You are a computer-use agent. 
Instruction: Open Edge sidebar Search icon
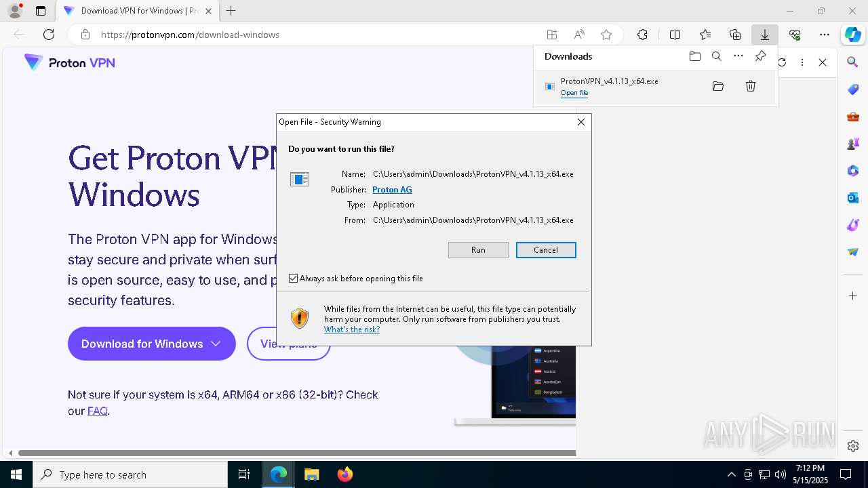853,62
